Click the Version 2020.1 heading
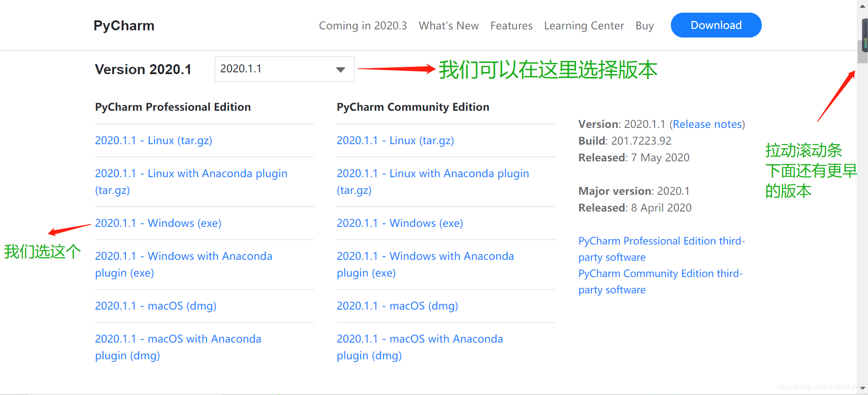This screenshot has width=868, height=395. point(143,70)
